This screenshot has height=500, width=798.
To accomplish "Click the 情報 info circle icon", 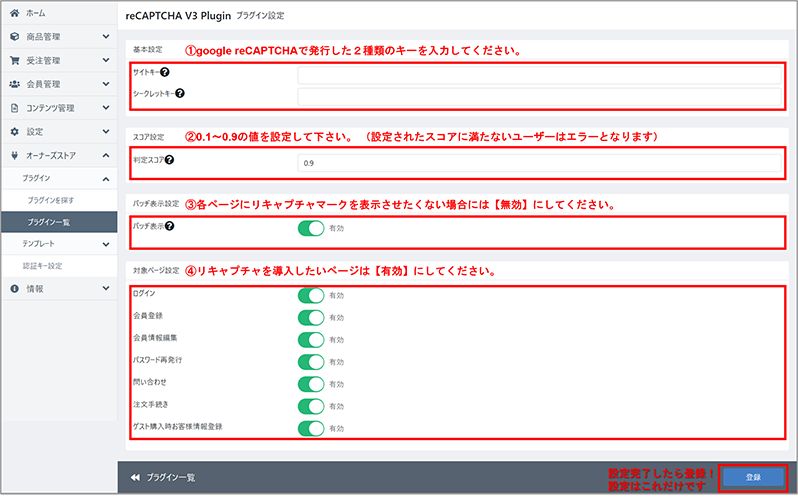I will (15, 289).
